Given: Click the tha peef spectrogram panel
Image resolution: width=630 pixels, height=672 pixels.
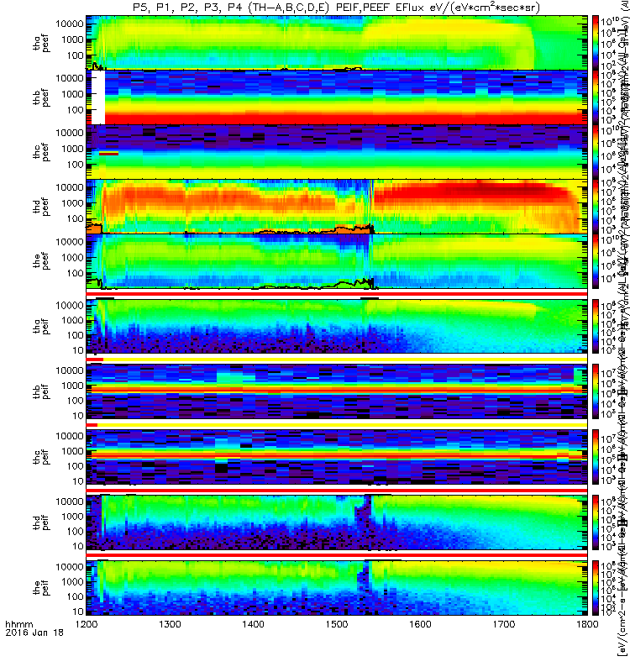Looking at the screenshot, I should click(337, 43).
